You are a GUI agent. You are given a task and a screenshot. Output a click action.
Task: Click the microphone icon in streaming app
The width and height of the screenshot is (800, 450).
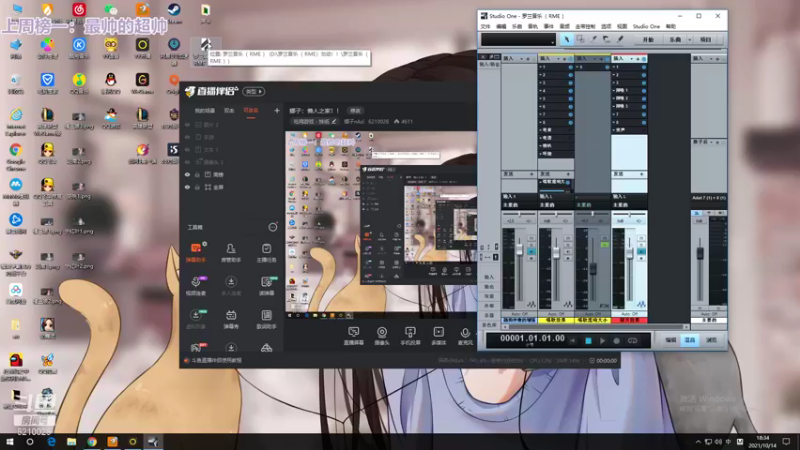tap(465, 334)
